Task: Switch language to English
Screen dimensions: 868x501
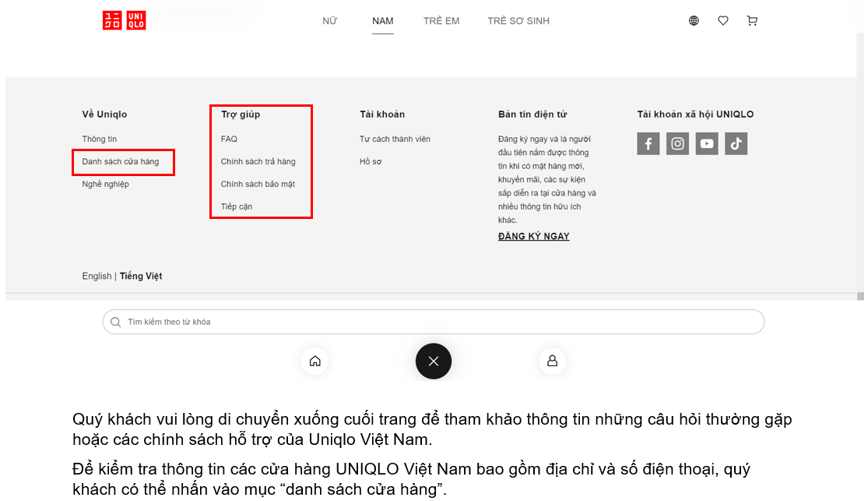Action: (x=97, y=277)
